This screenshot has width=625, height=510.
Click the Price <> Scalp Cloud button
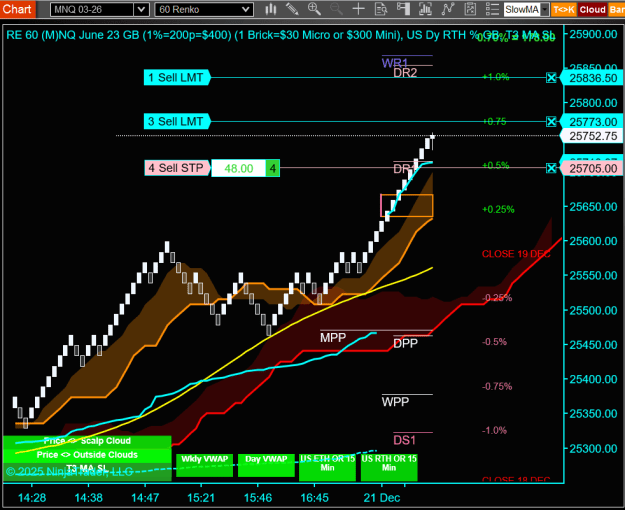pos(87,441)
